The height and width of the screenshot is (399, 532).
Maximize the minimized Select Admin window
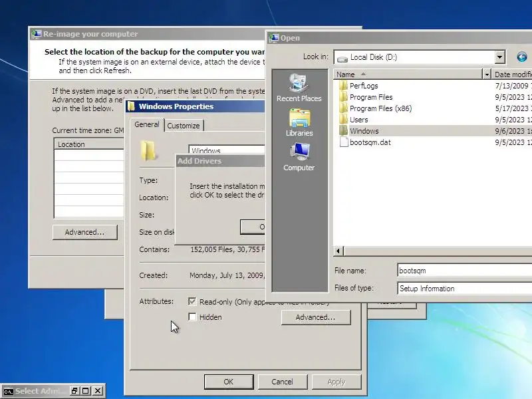86,391
